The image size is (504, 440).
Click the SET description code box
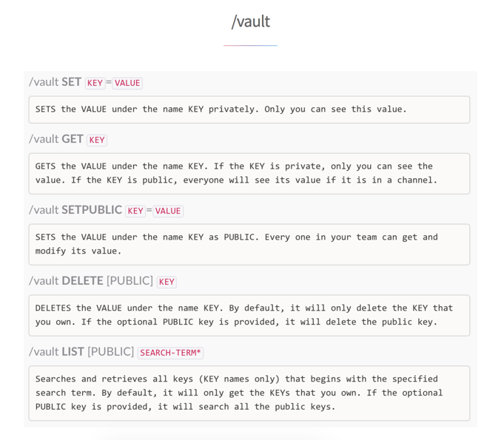[x=249, y=109]
